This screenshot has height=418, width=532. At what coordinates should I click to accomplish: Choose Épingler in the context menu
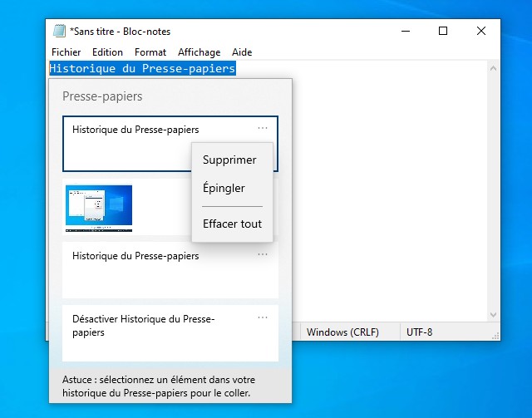(x=233, y=188)
